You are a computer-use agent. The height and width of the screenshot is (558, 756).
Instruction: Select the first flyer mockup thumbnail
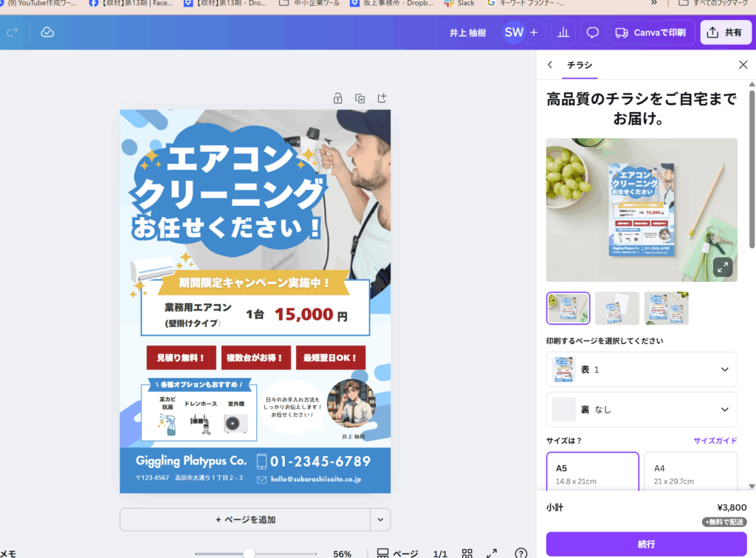click(568, 308)
